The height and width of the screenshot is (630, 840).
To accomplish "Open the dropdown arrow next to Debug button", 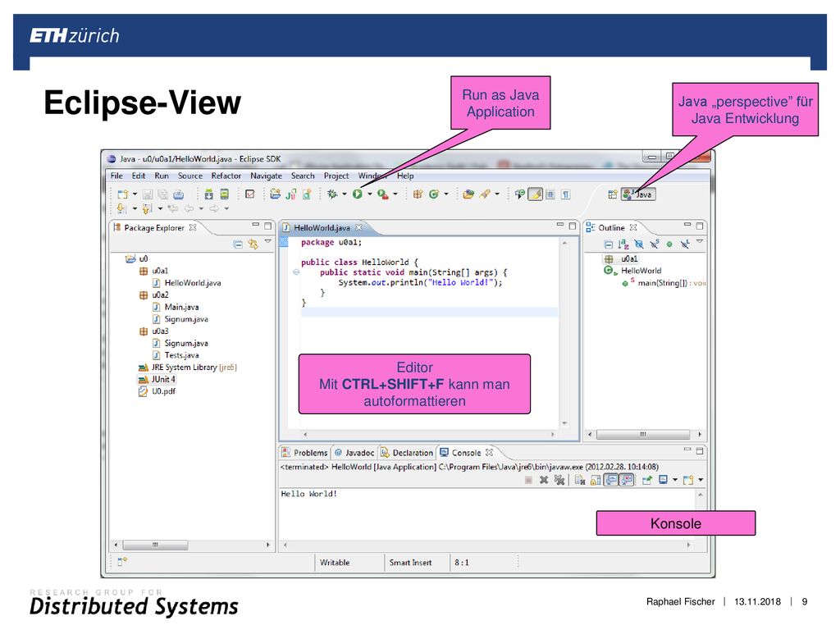I will point(345,194).
